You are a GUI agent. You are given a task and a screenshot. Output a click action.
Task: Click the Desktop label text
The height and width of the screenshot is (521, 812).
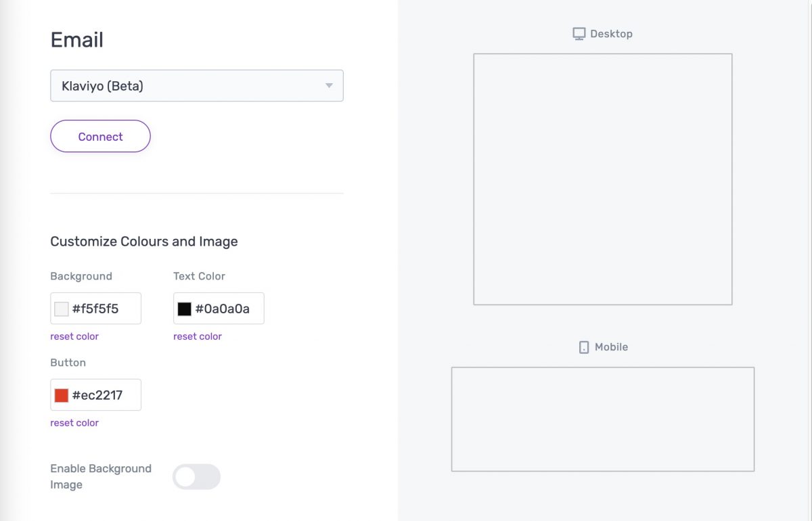click(x=611, y=34)
